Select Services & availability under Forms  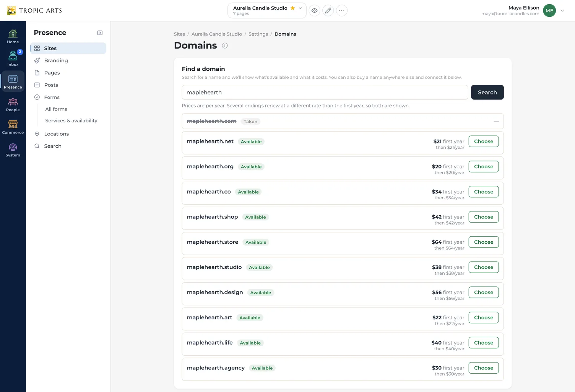[x=71, y=120]
